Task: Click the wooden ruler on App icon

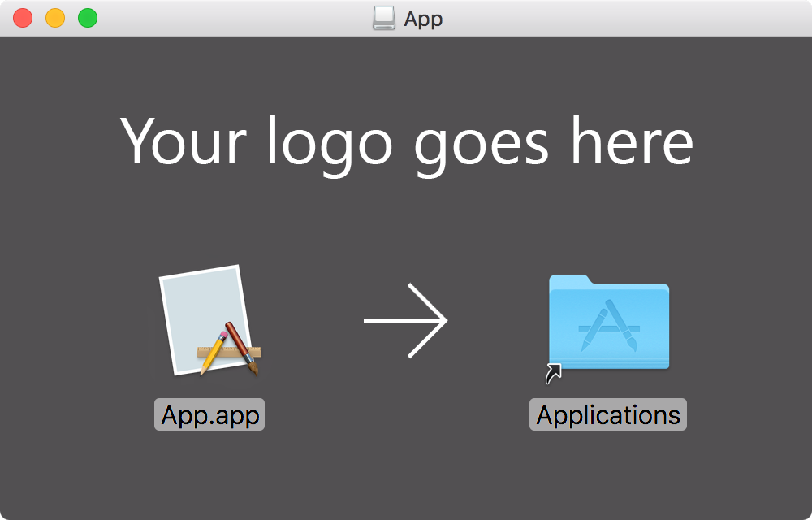Action: [x=230, y=352]
